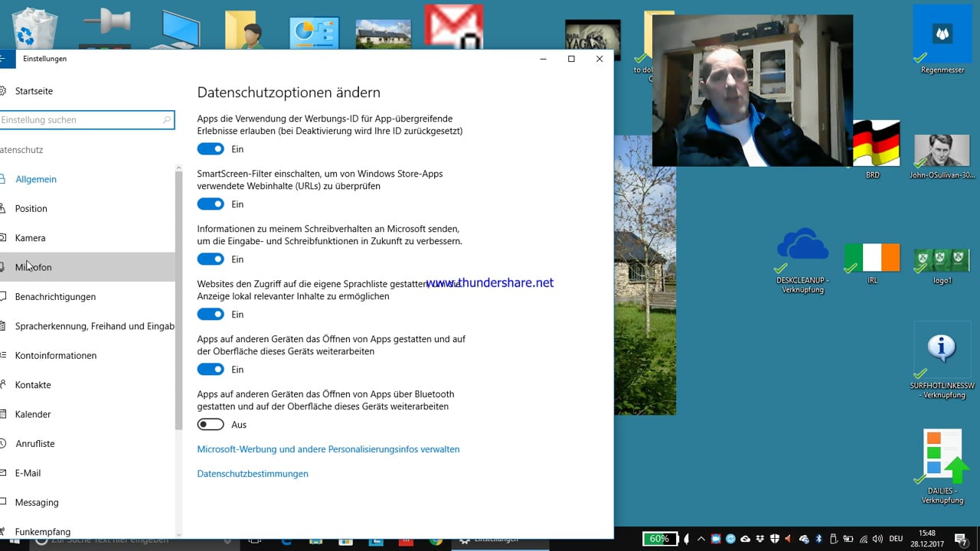Show hidden tray icons chevron
Viewport: 980px width, 551px height.
pos(701,540)
